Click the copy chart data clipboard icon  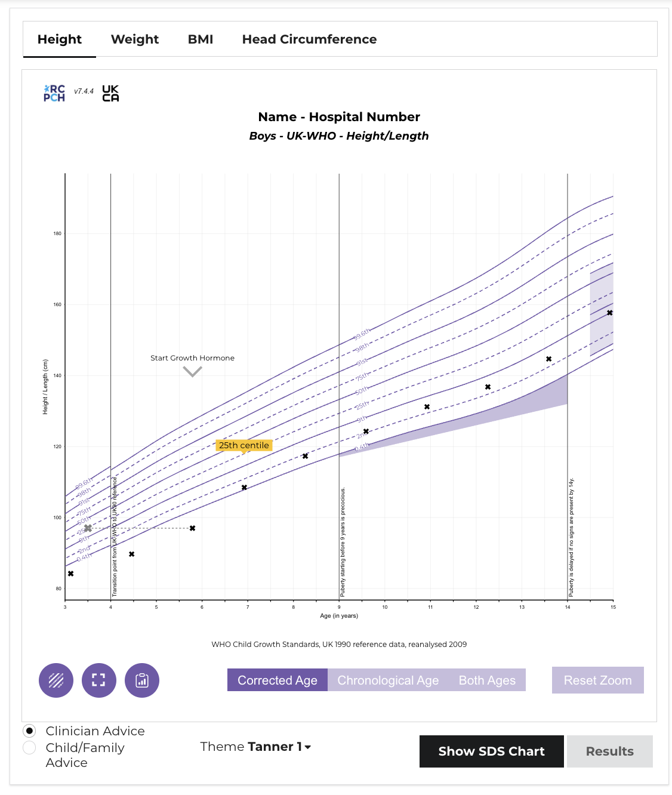141,680
